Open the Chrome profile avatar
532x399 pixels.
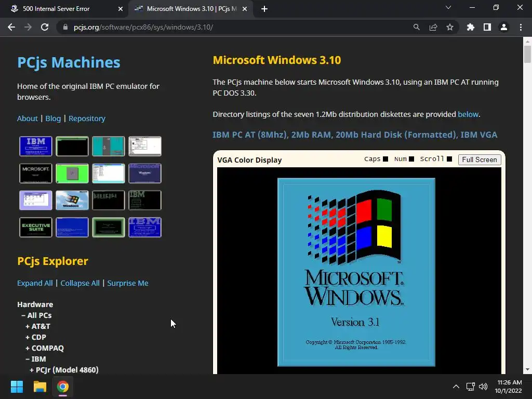coord(504,27)
